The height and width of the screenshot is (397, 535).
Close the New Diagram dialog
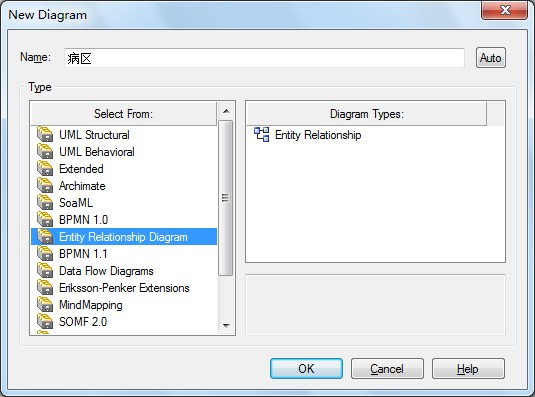[x=504, y=10]
